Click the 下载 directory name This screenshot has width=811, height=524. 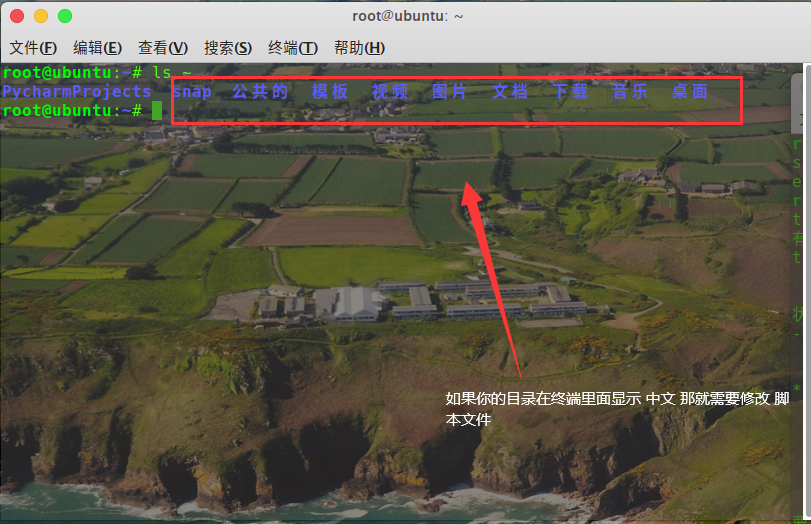pyautogui.click(x=570, y=92)
